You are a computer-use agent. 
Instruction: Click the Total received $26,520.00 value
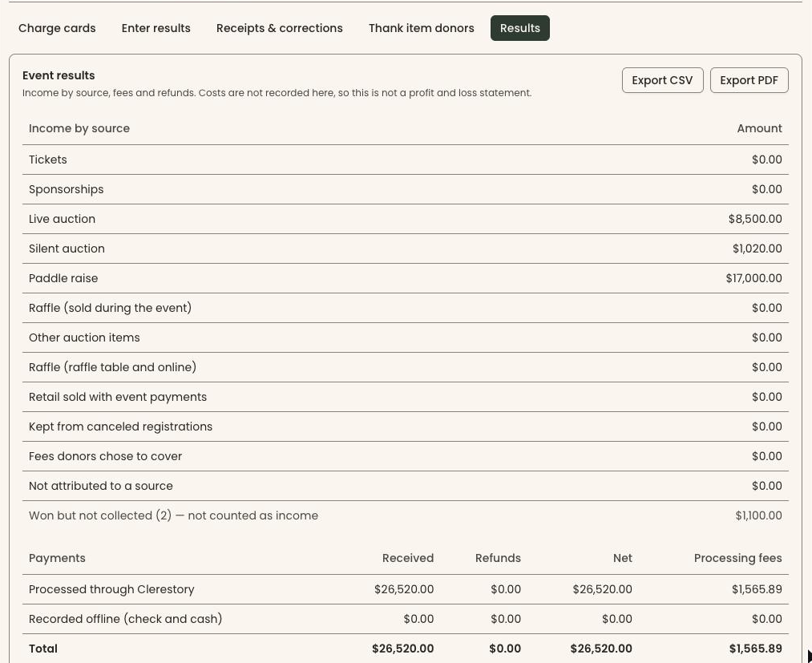click(x=403, y=649)
